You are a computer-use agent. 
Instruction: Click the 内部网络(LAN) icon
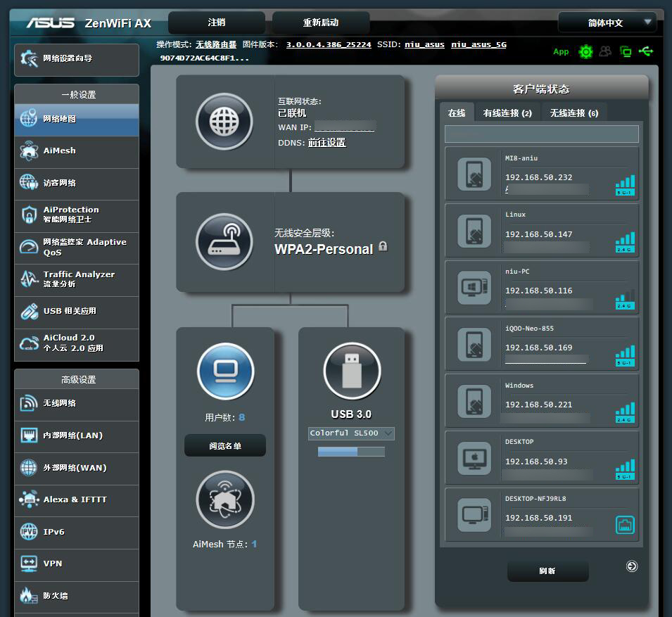click(x=29, y=435)
